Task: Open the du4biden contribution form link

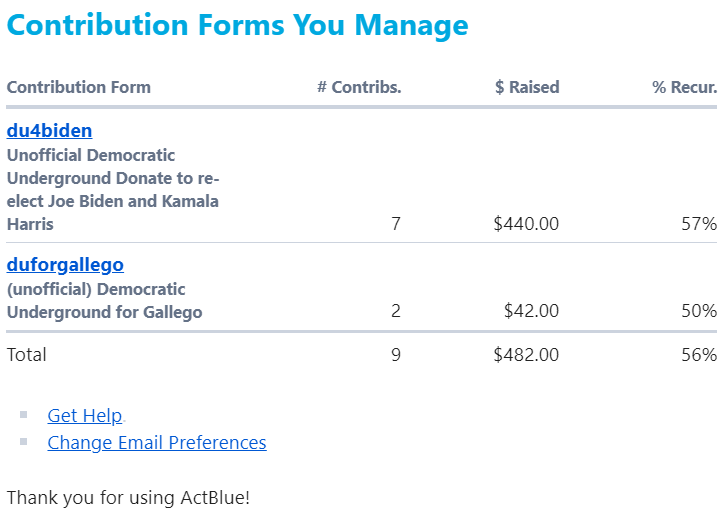Action: [x=49, y=131]
